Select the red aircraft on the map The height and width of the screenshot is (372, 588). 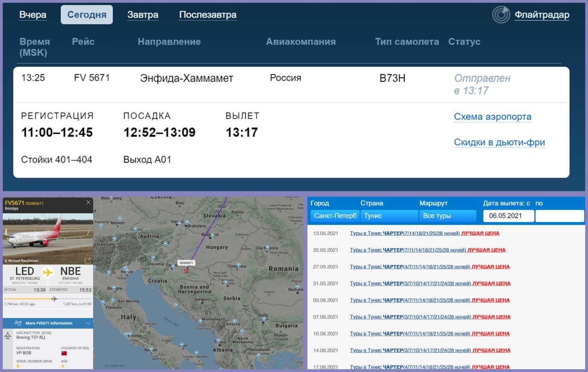pyautogui.click(x=186, y=270)
